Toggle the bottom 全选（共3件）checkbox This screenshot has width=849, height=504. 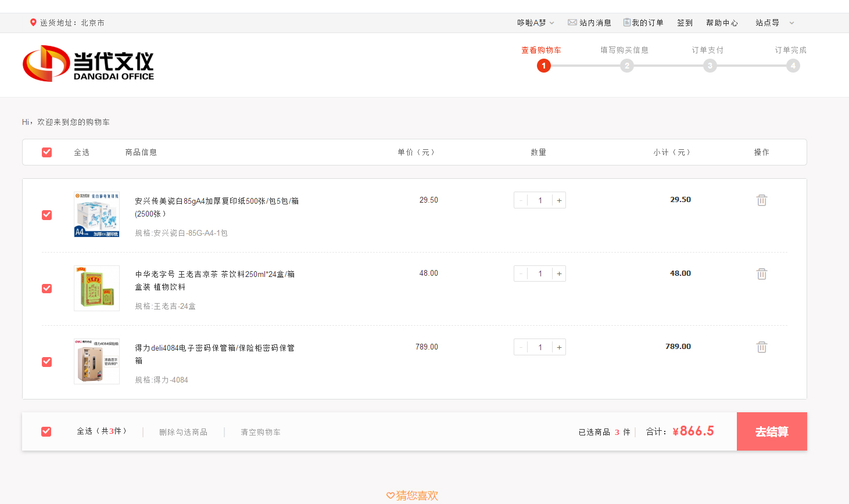pyautogui.click(x=46, y=431)
